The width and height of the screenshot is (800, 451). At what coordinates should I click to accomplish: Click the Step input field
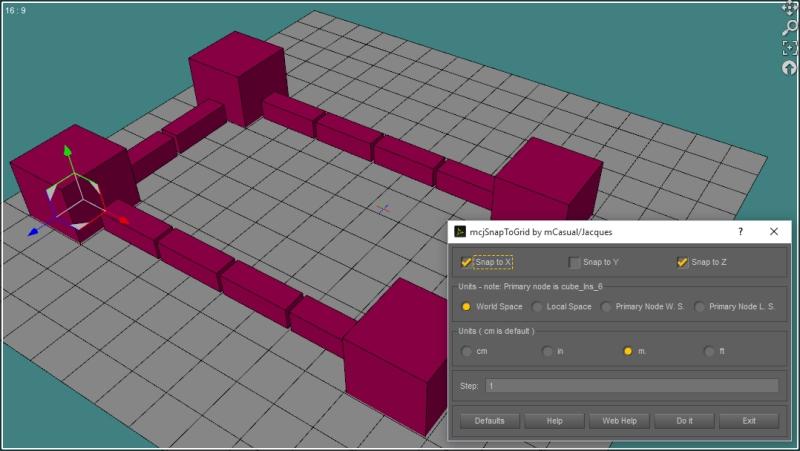point(632,386)
